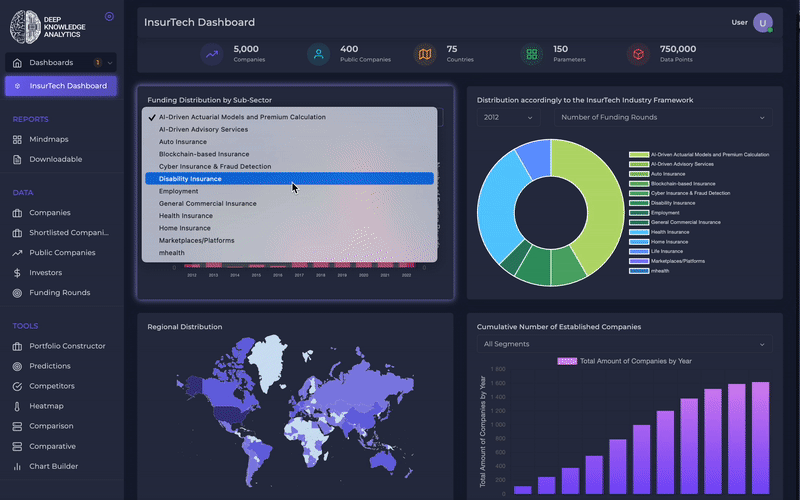Pick Cyber Insurance & Fraud Detection option
Screen dimensions: 800x500
(x=289, y=166)
